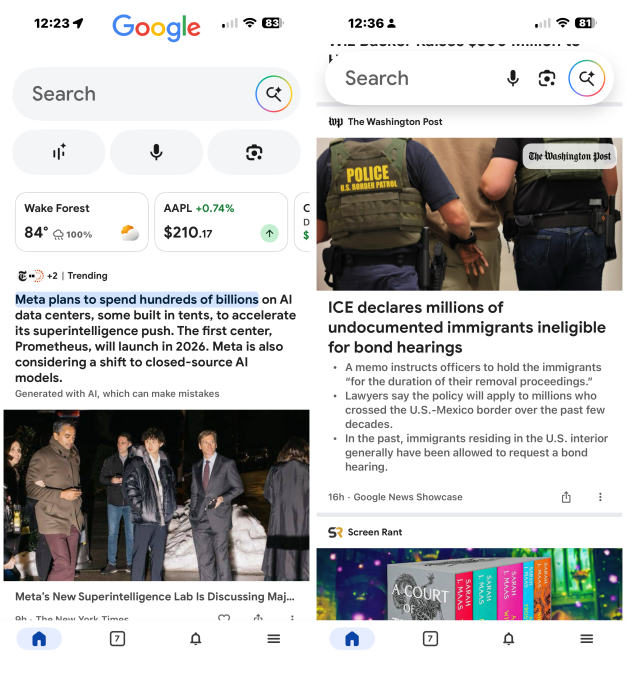The image size is (626, 680).
Task: Tap AI Mode icon in right search bar
Action: pyautogui.click(x=587, y=78)
